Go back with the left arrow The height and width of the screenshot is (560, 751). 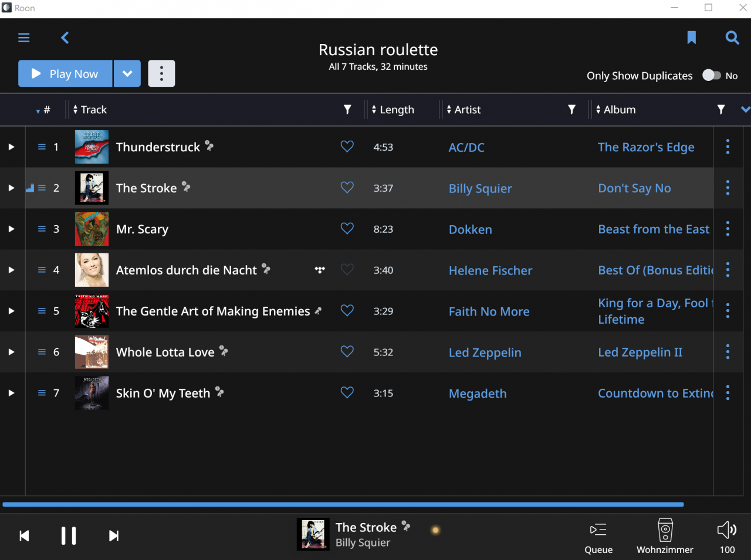(x=65, y=38)
